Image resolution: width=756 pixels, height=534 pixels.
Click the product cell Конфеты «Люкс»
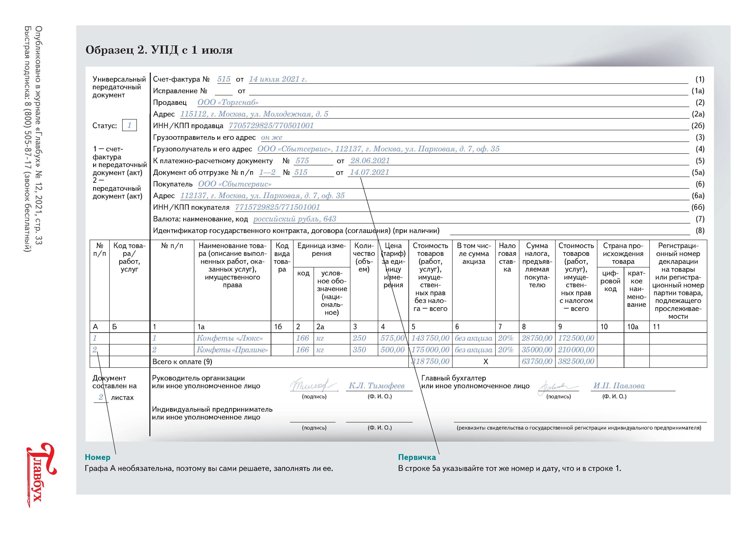(230, 338)
